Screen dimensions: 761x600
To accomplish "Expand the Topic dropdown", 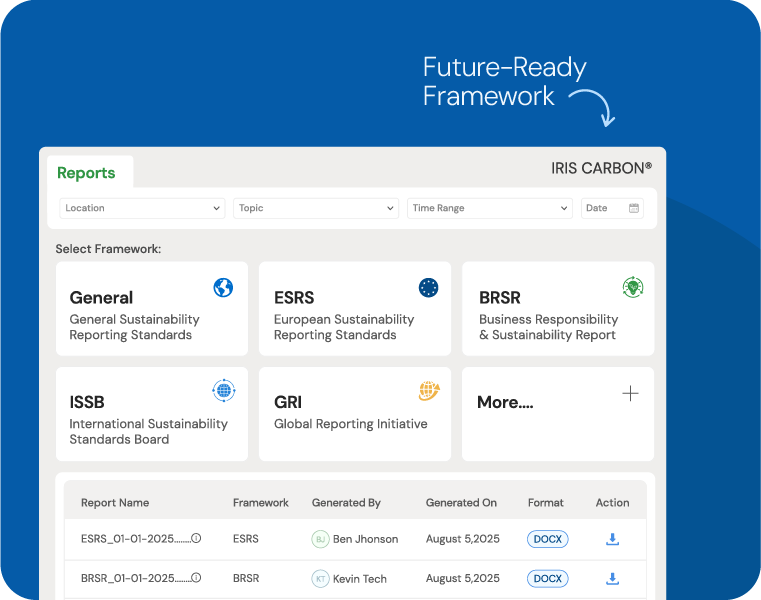I will pos(316,208).
